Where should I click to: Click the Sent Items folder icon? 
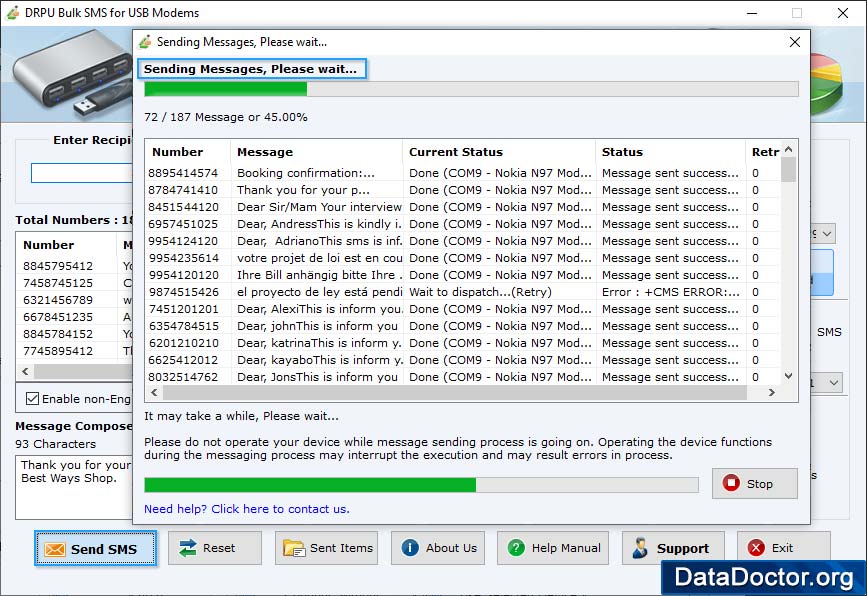tap(294, 548)
